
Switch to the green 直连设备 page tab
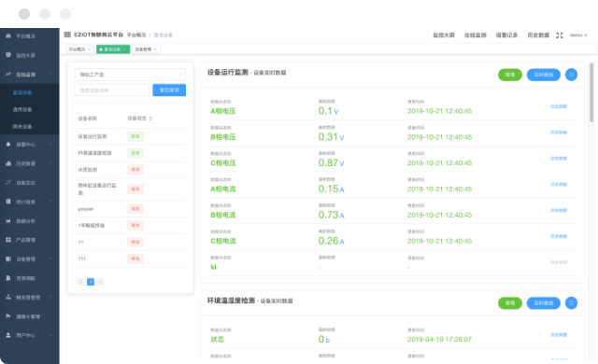tap(113, 49)
